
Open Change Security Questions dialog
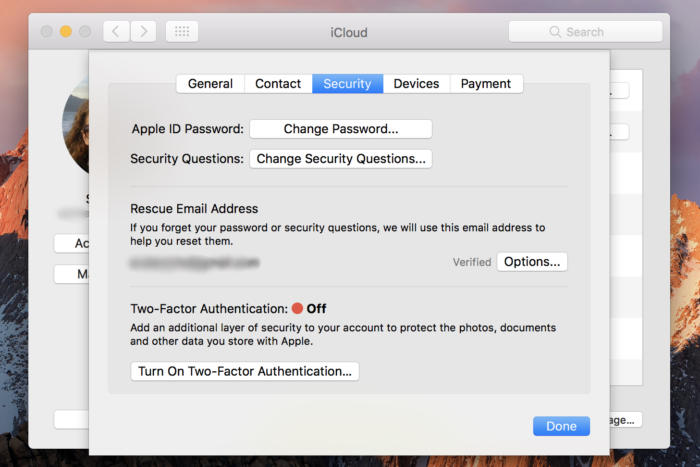click(x=340, y=159)
